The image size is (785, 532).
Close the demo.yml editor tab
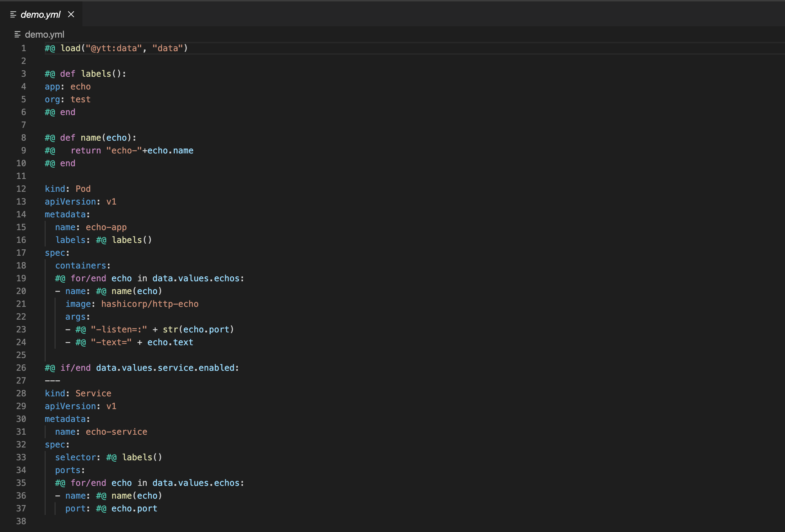tap(71, 14)
